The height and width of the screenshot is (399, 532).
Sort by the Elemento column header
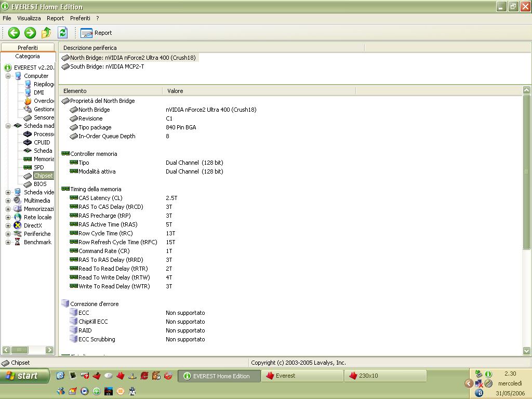click(111, 91)
